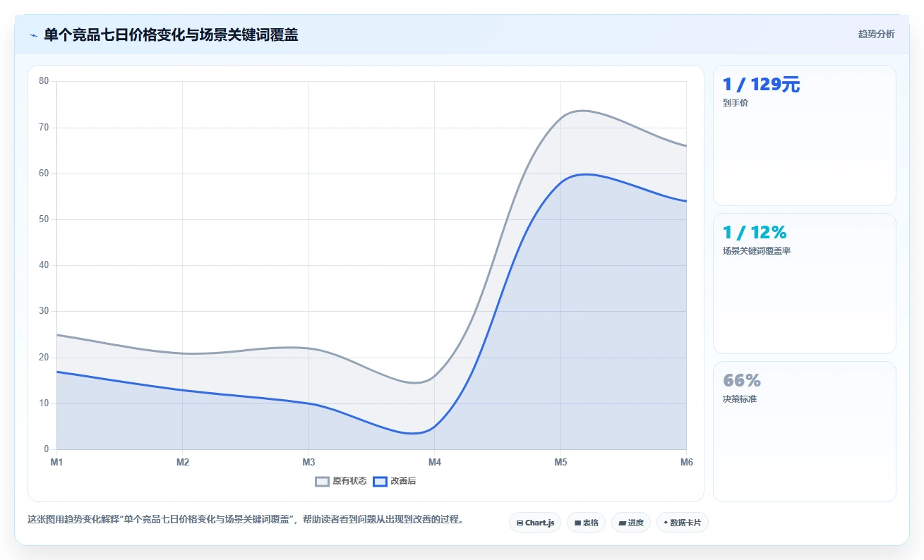Select the 场景关键词覆盖率 1 / 12% card
This screenshot has width=924, height=560.
pos(804,284)
